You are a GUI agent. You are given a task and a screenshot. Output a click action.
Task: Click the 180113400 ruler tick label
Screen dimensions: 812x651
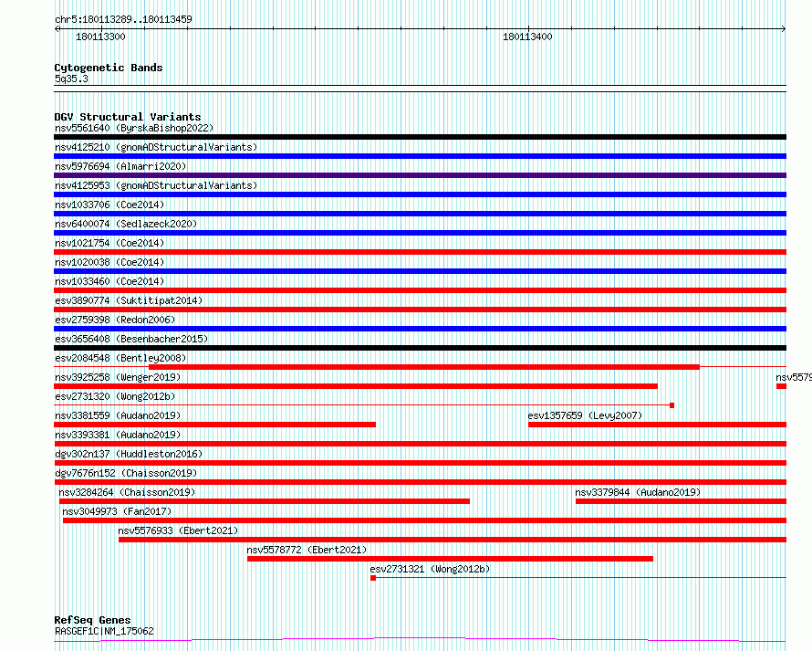point(527,37)
